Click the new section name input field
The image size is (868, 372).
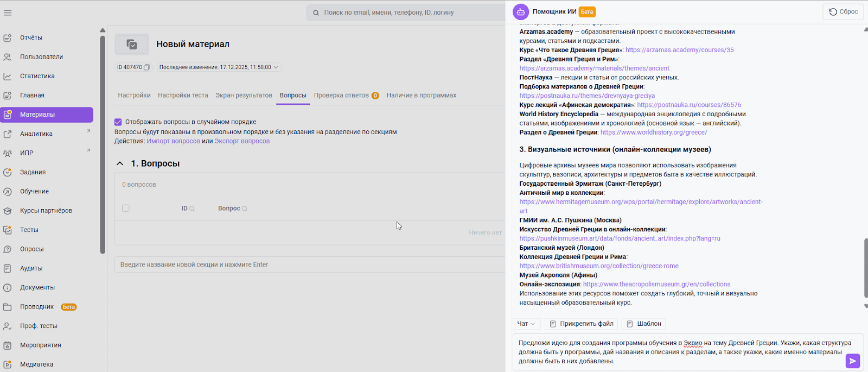309,264
